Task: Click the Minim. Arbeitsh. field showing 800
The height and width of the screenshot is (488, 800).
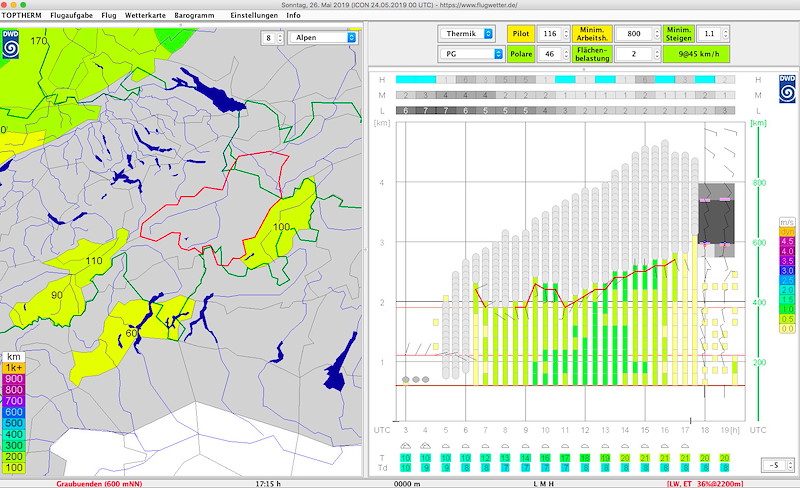Action: pos(634,34)
